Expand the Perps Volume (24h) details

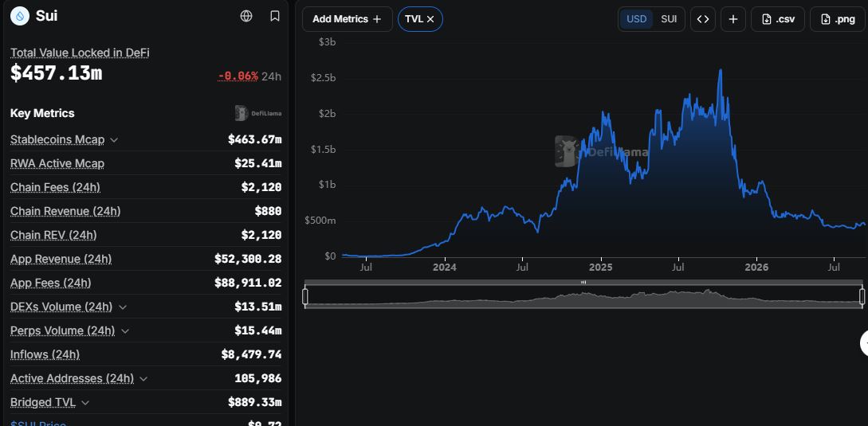(x=125, y=330)
